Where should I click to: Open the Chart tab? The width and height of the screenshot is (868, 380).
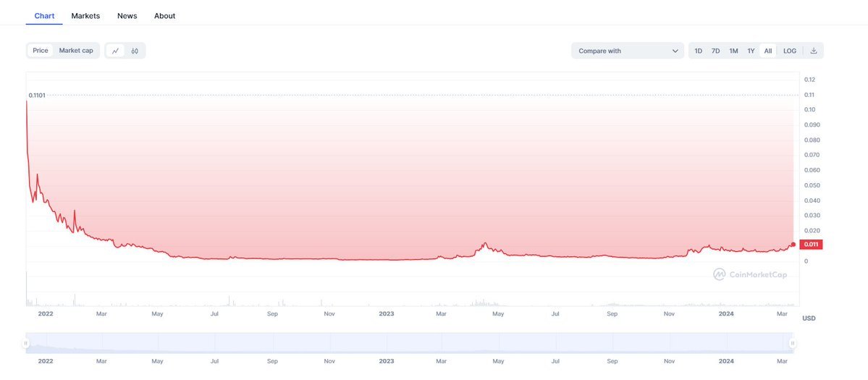click(x=44, y=15)
